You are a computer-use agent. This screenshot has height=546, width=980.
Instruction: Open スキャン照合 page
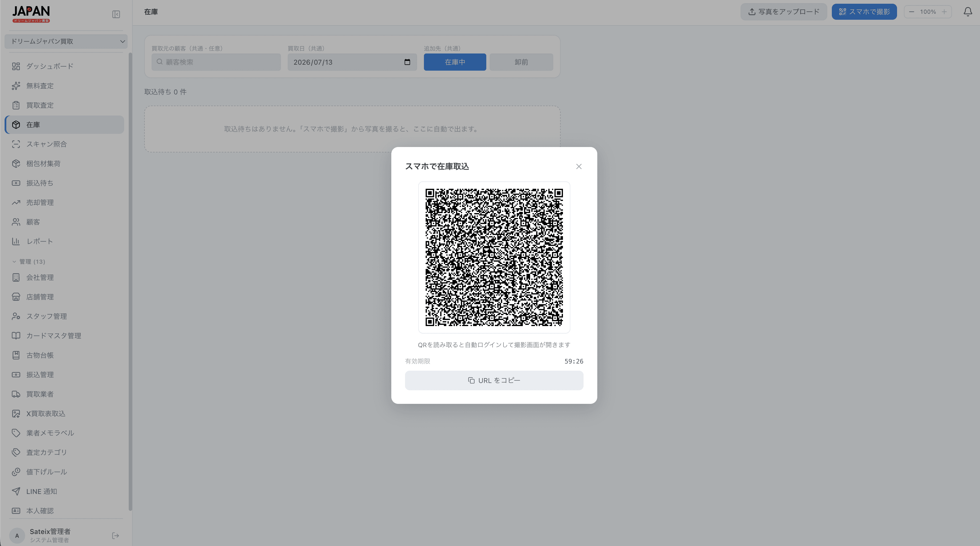[64, 144]
